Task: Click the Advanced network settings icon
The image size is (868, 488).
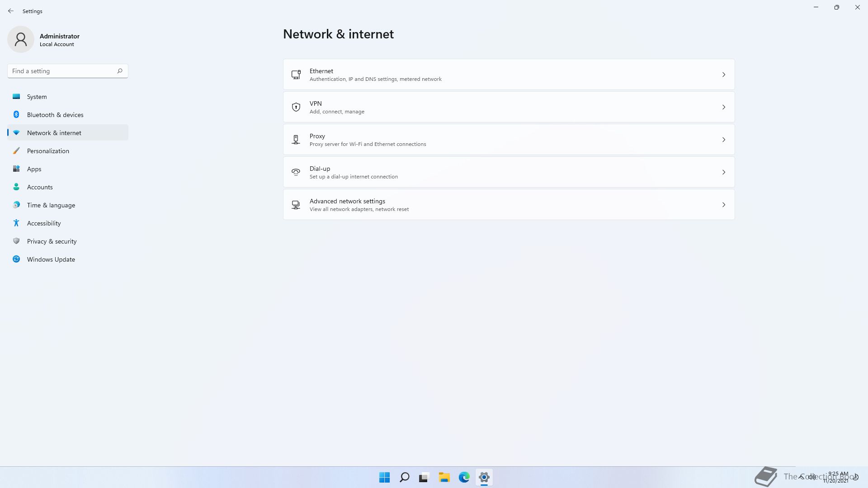Action: (296, 205)
